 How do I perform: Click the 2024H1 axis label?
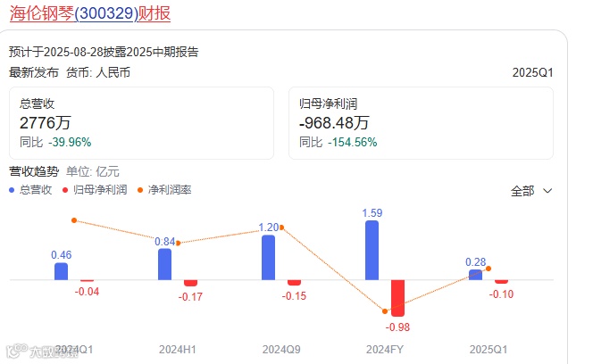(x=178, y=349)
